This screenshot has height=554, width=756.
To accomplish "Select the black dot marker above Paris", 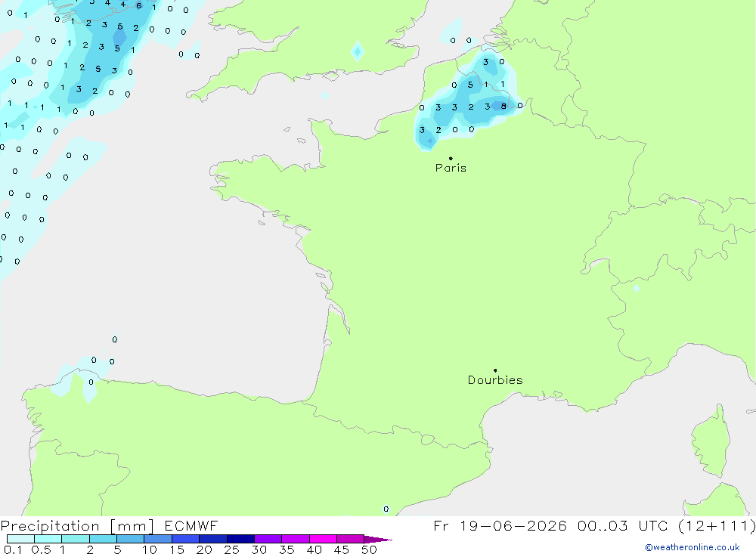I will tap(451, 158).
